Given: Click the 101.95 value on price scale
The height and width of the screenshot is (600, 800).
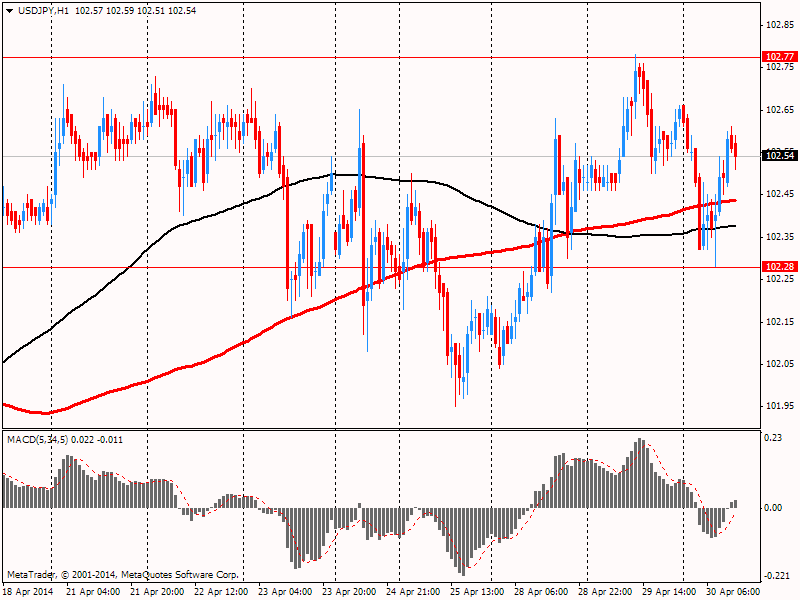Looking at the screenshot, I should coord(780,406).
